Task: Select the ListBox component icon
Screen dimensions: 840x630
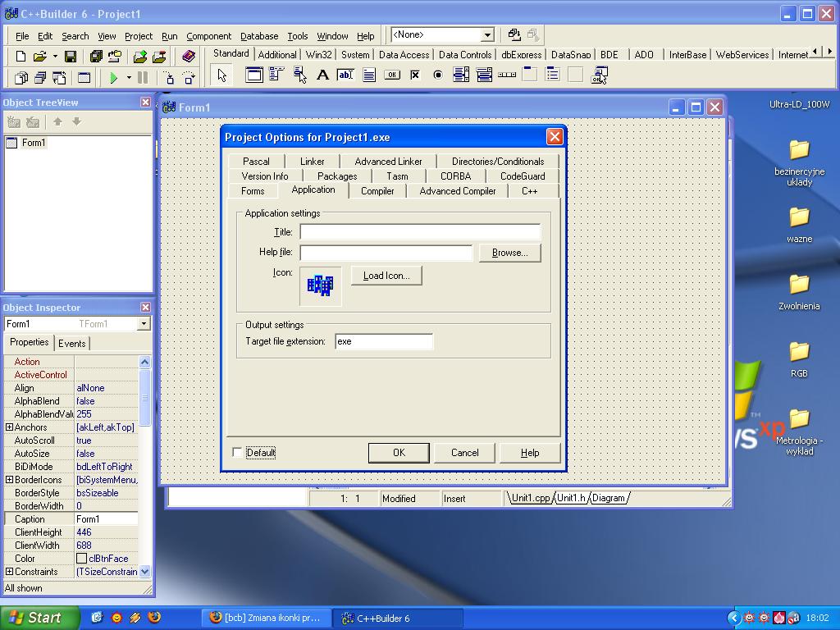Action: [x=461, y=75]
